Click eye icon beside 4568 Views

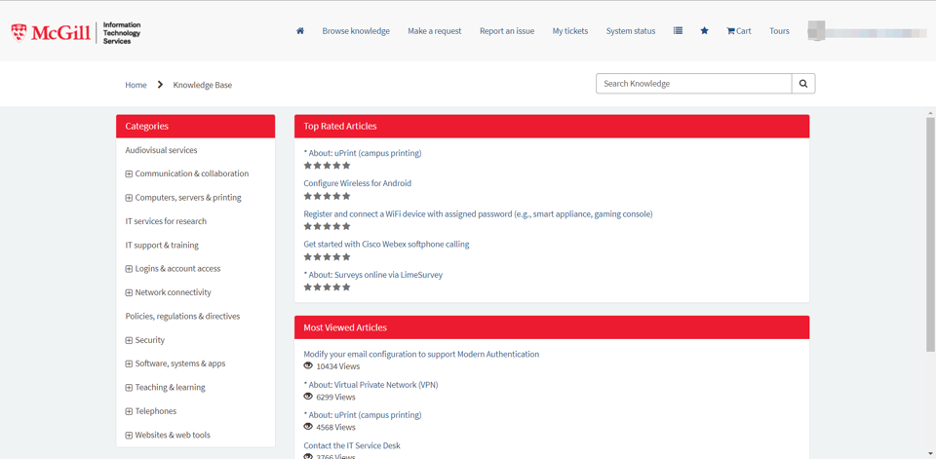(308, 427)
